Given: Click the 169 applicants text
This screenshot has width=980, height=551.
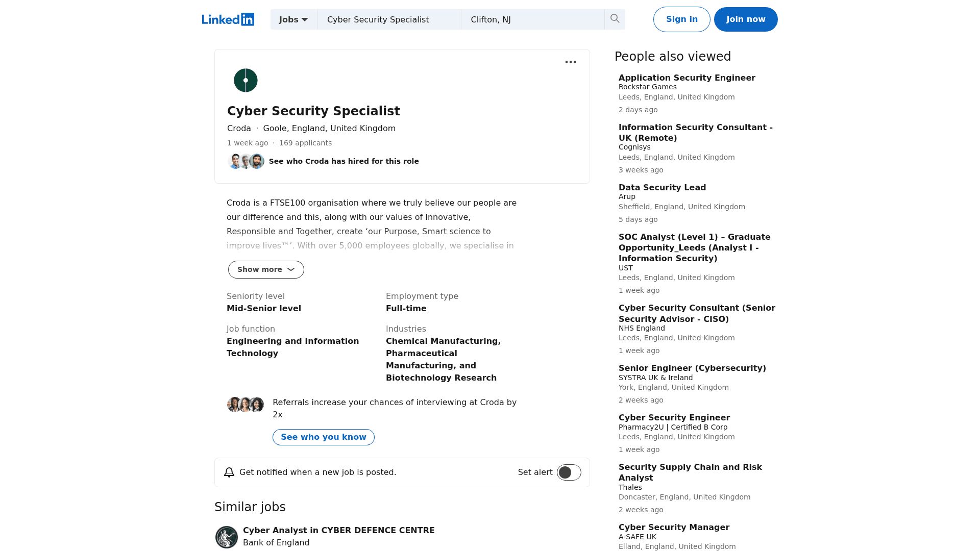Looking at the screenshot, I should click(x=305, y=143).
